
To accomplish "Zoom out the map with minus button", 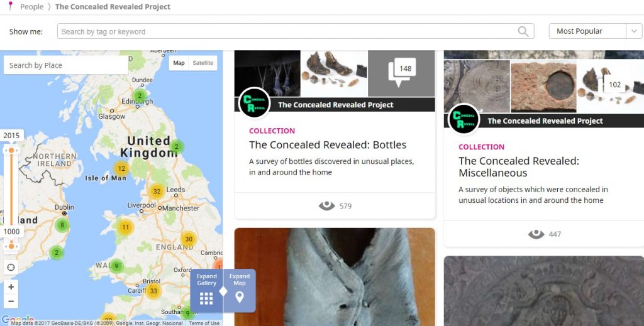I will [x=11, y=302].
